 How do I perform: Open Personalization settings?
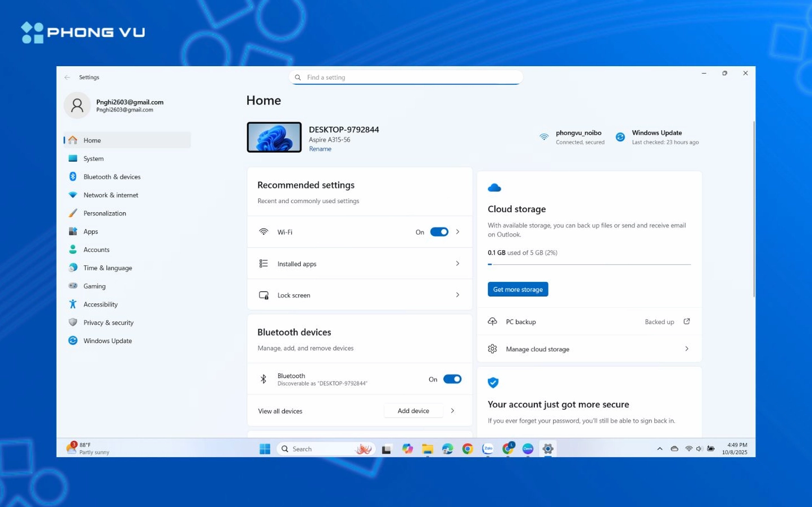point(105,213)
